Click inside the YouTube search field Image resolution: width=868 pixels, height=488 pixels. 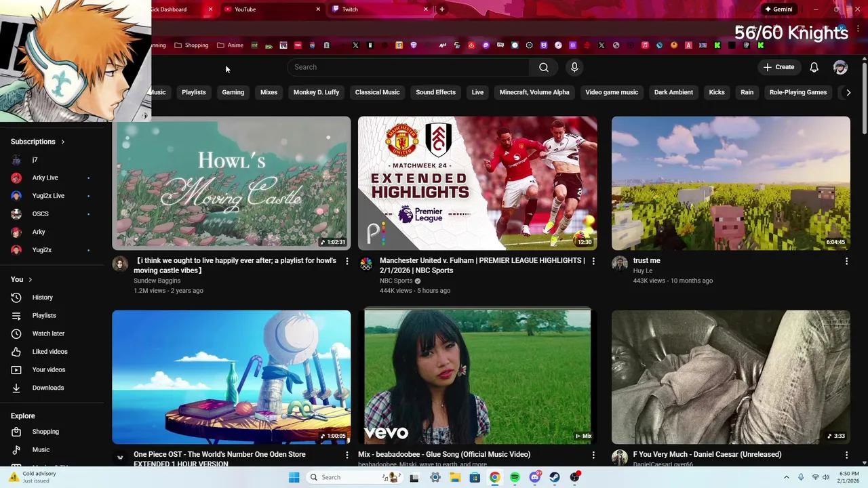[408, 67]
